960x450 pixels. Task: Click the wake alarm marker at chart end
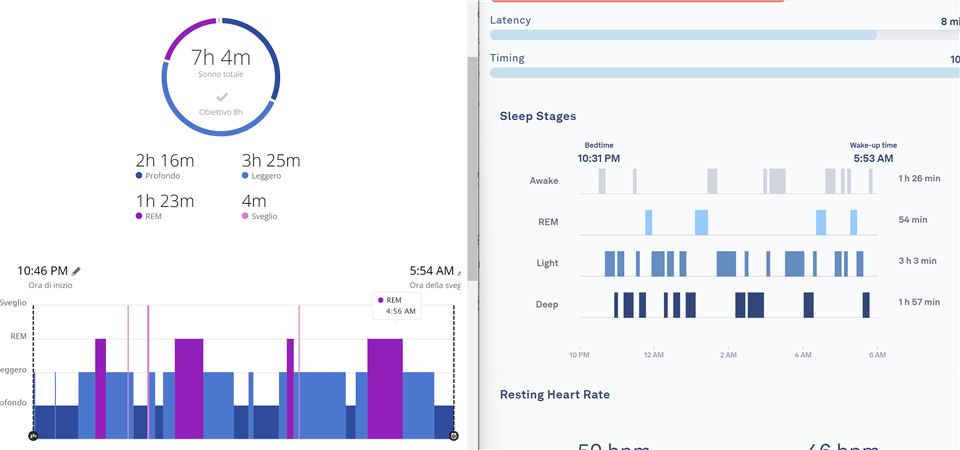pyautogui.click(x=454, y=436)
